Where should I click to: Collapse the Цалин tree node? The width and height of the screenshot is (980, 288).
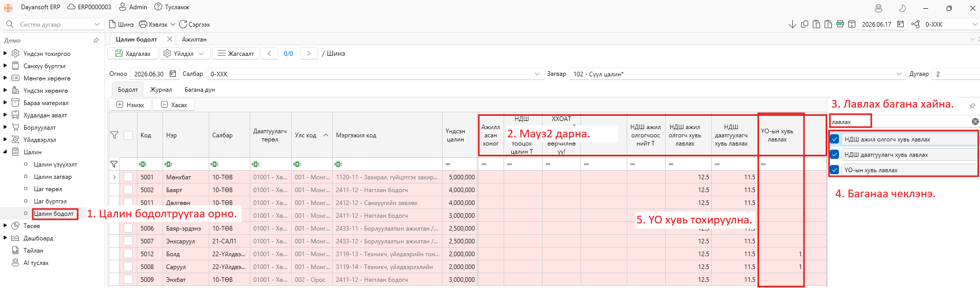point(5,152)
